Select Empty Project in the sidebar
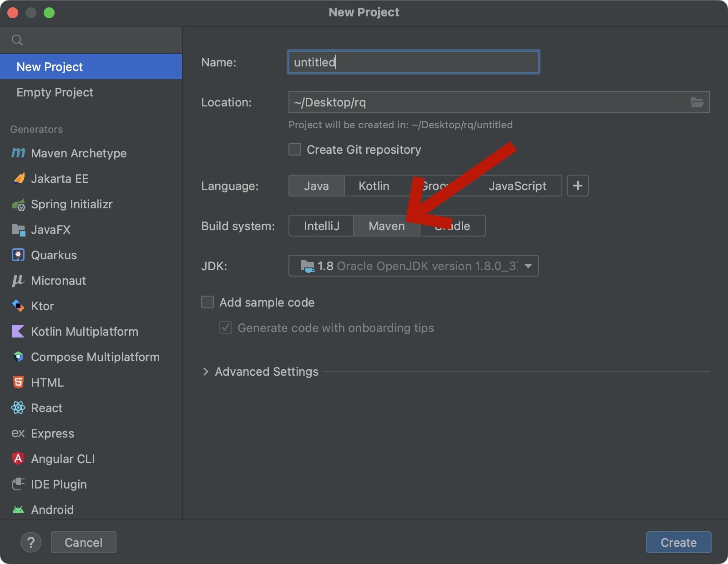The width and height of the screenshot is (728, 564). pyautogui.click(x=55, y=92)
